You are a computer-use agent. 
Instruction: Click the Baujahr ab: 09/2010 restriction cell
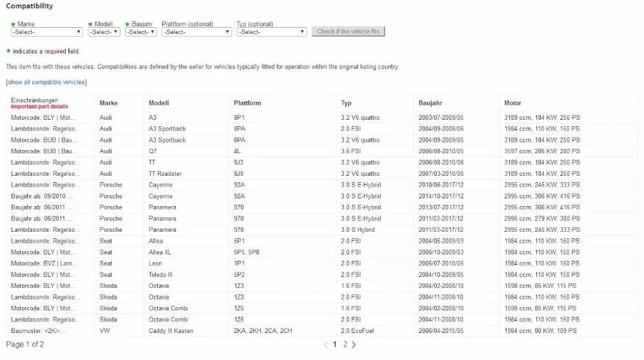[42, 196]
